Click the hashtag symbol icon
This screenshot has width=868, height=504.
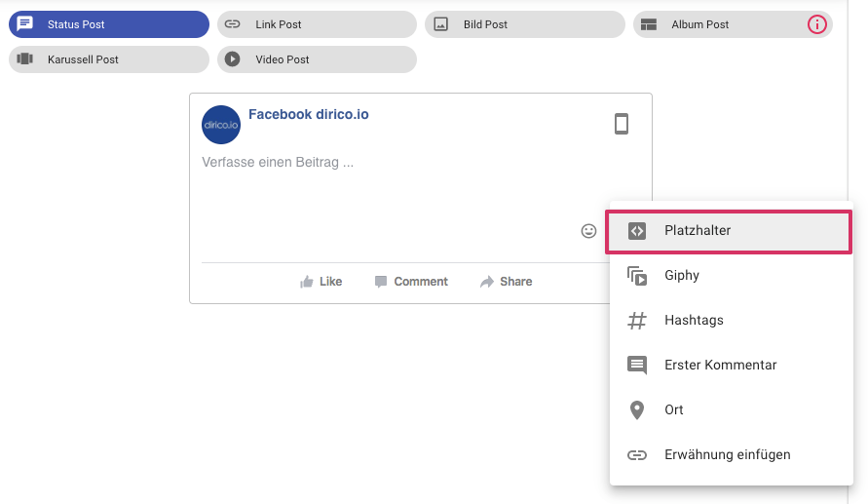636,321
